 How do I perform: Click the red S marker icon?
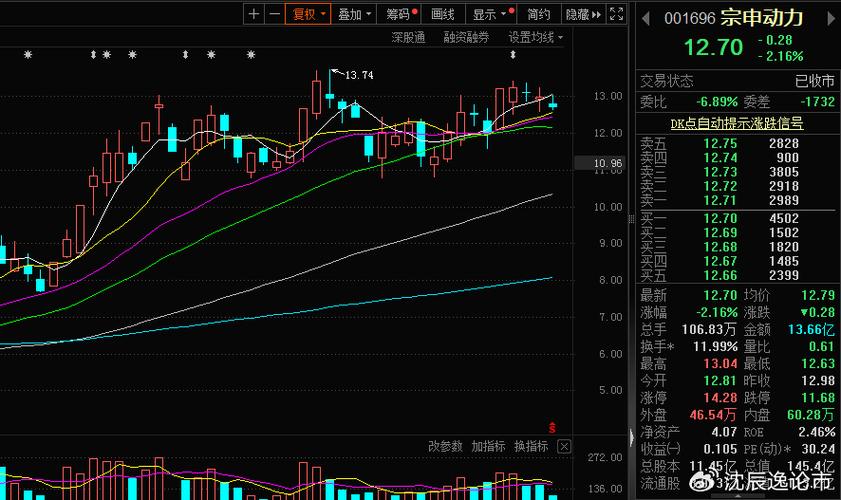tap(552, 428)
